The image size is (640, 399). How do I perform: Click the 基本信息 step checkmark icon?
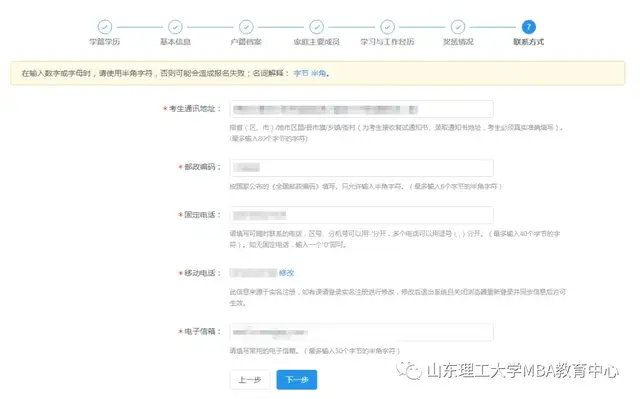(x=176, y=27)
